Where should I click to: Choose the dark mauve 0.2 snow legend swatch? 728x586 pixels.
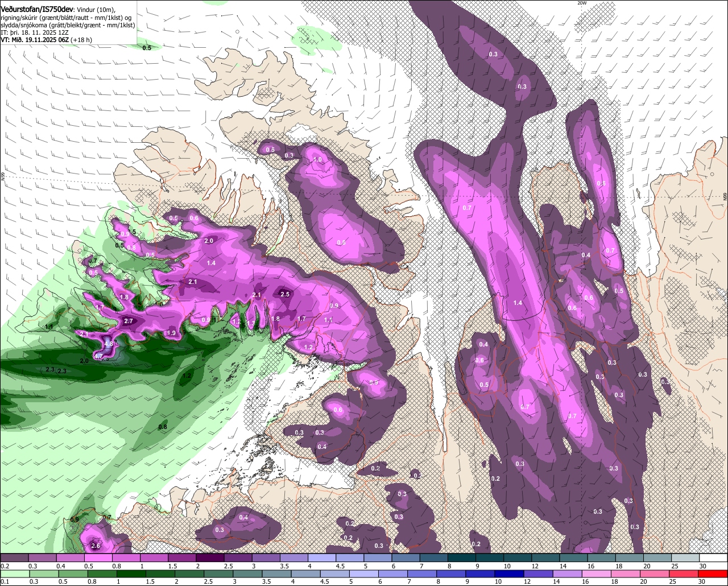tap(14, 558)
